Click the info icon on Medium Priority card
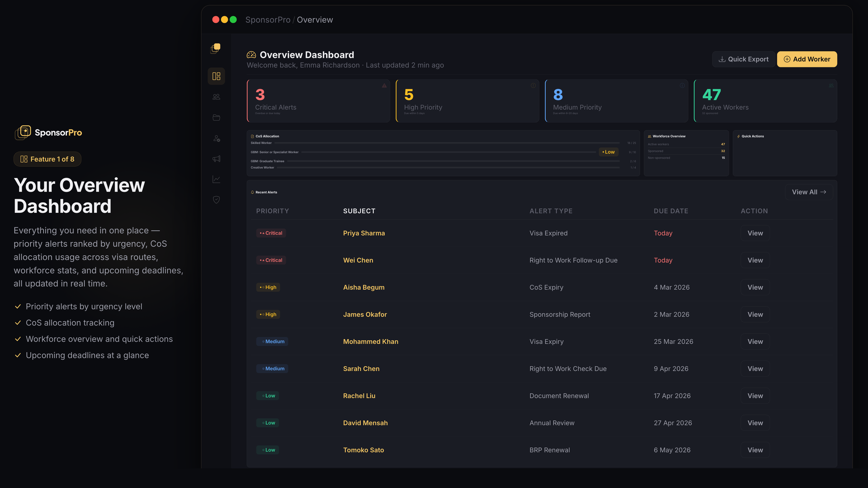Screen dimensions: 868x488 [x=682, y=85]
